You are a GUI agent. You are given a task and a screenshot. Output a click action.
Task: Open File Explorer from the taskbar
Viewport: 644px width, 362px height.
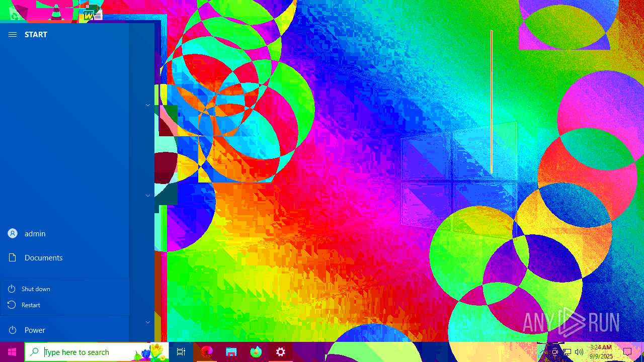231,352
